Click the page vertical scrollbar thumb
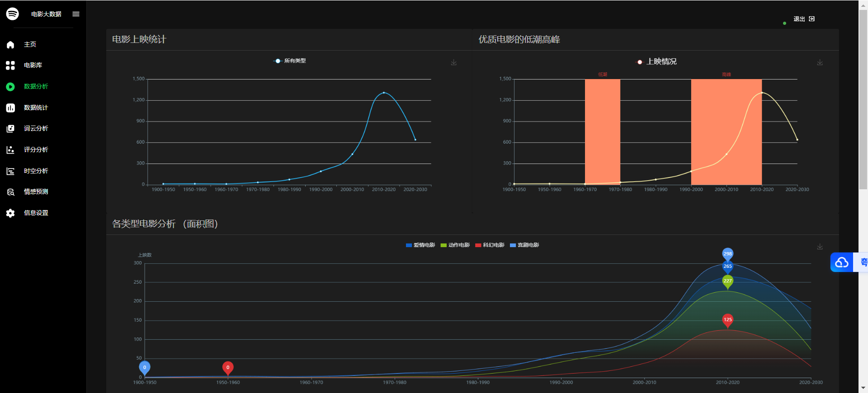The height and width of the screenshot is (393, 868). [863, 99]
